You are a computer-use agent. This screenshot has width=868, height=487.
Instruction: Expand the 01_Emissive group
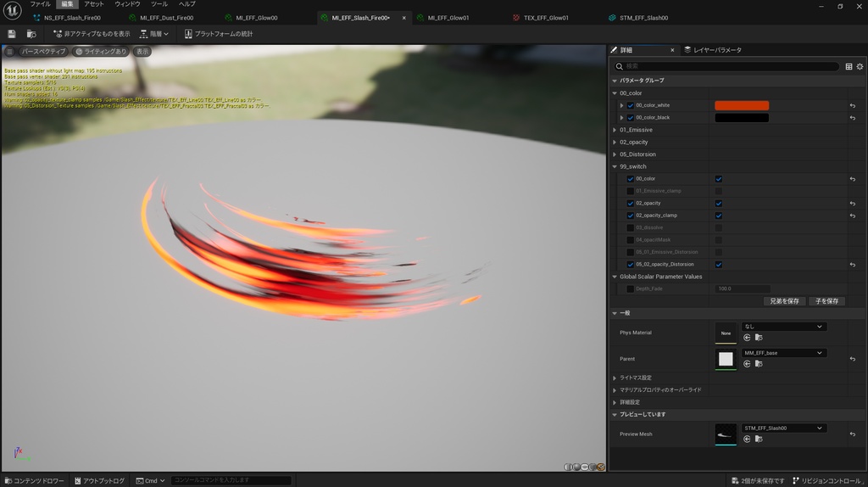click(x=615, y=130)
